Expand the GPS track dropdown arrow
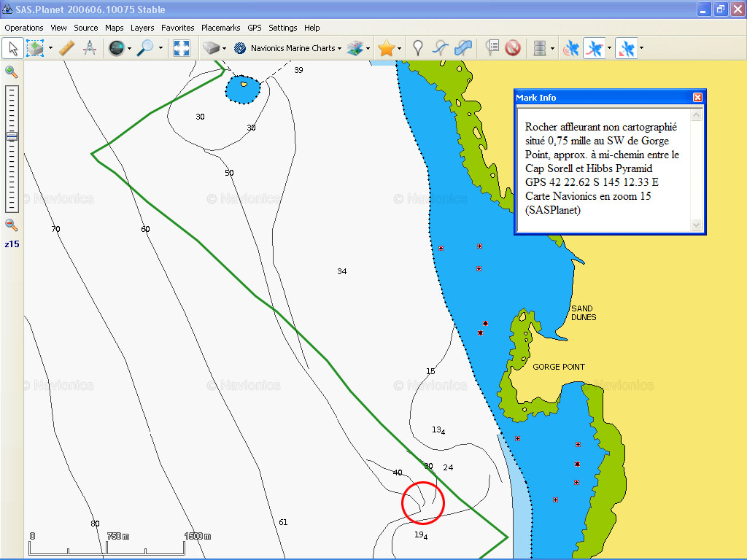This screenshot has width=747, height=560. click(x=609, y=48)
